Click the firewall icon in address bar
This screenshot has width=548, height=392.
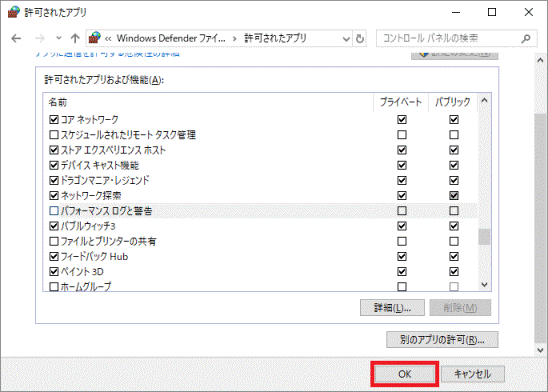(94, 38)
